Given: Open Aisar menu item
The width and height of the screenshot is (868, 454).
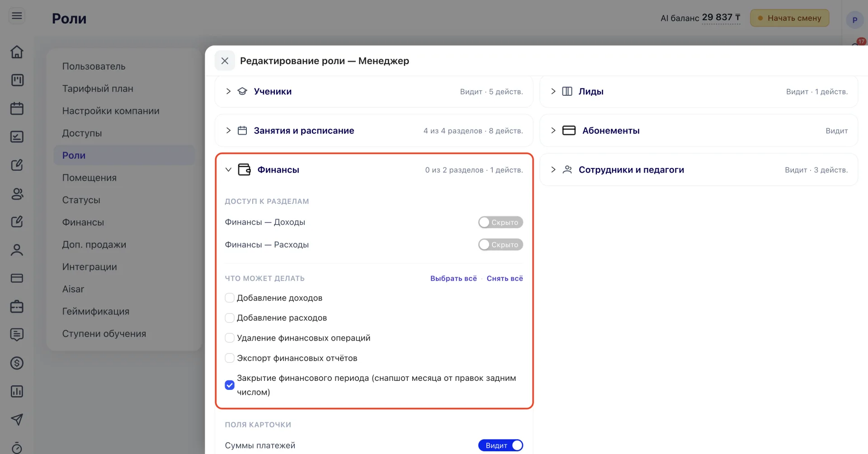Looking at the screenshot, I should point(124,289).
